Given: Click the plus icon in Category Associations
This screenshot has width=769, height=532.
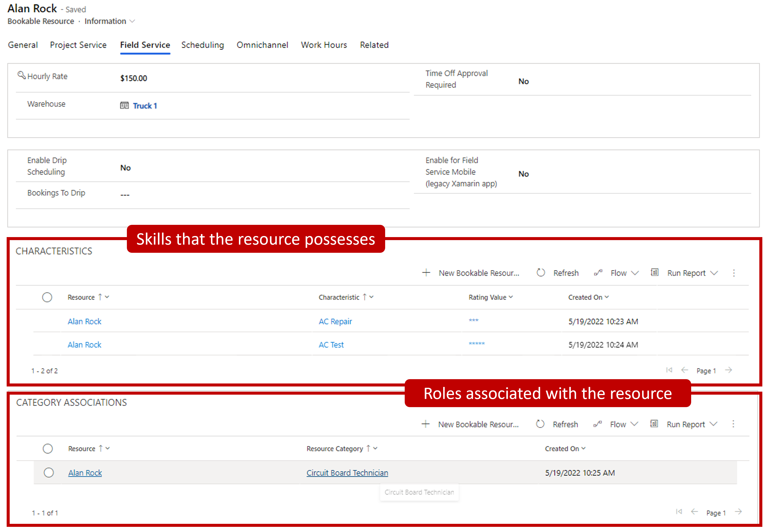Looking at the screenshot, I should coord(426,424).
